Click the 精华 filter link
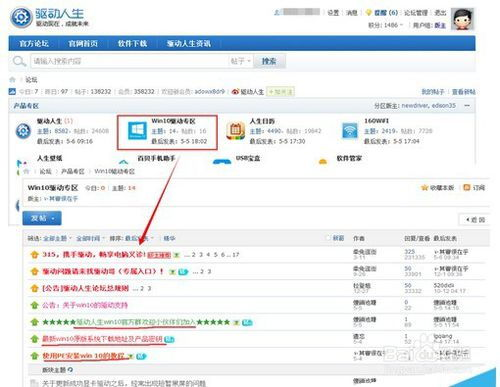 click(169, 238)
